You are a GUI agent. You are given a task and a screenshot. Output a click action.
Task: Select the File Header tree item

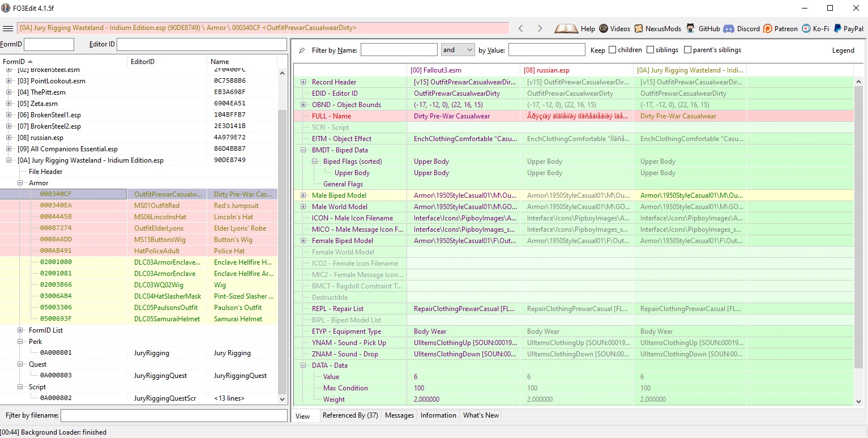click(x=46, y=172)
